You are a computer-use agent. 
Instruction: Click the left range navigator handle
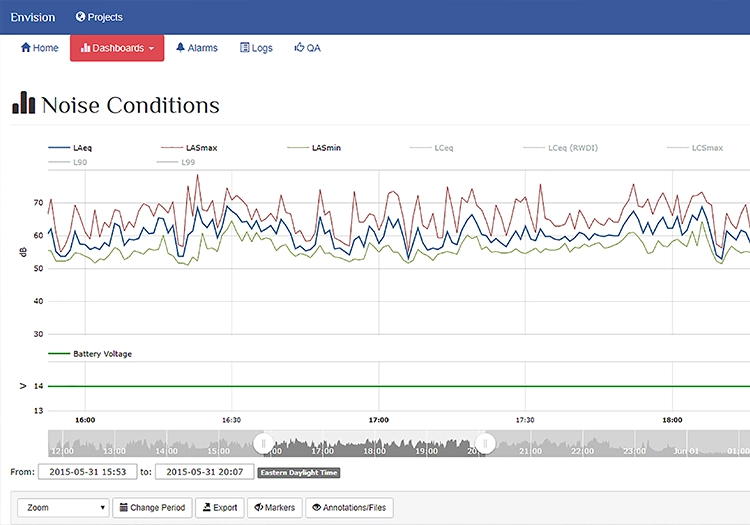(x=263, y=443)
